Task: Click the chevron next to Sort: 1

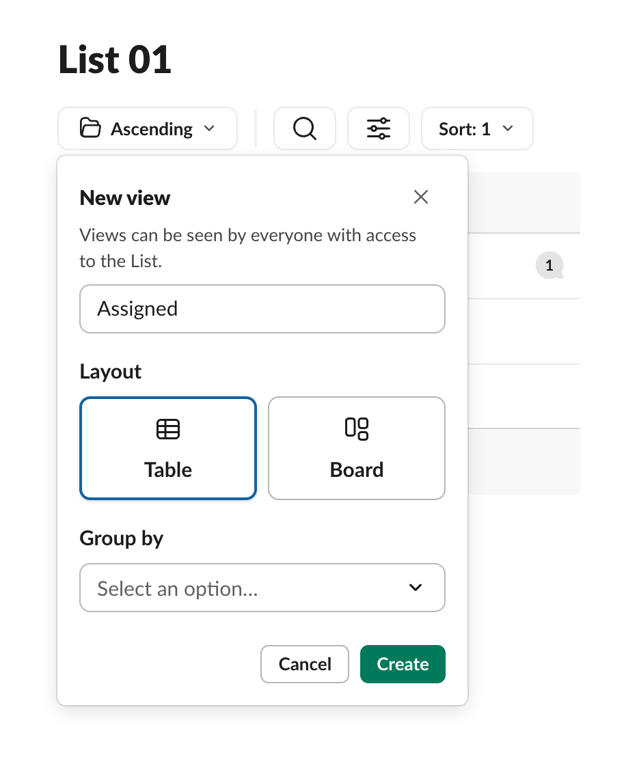Action: click(x=508, y=128)
